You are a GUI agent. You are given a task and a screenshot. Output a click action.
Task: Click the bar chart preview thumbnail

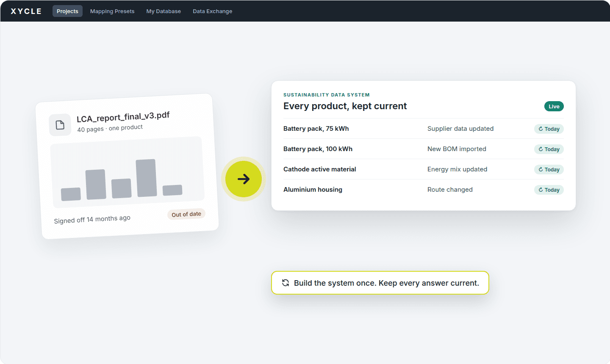[128, 172]
